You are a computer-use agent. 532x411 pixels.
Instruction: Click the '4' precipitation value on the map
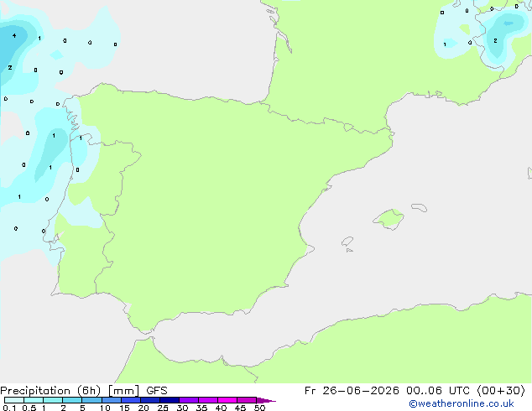(14, 35)
